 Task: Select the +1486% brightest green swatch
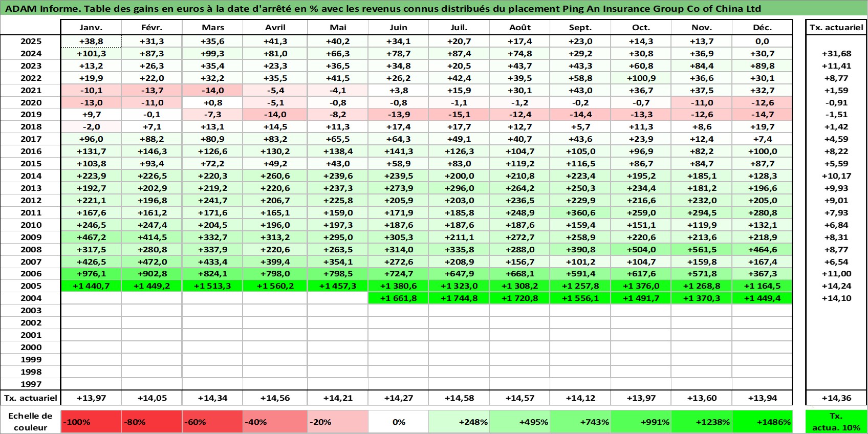click(x=763, y=422)
